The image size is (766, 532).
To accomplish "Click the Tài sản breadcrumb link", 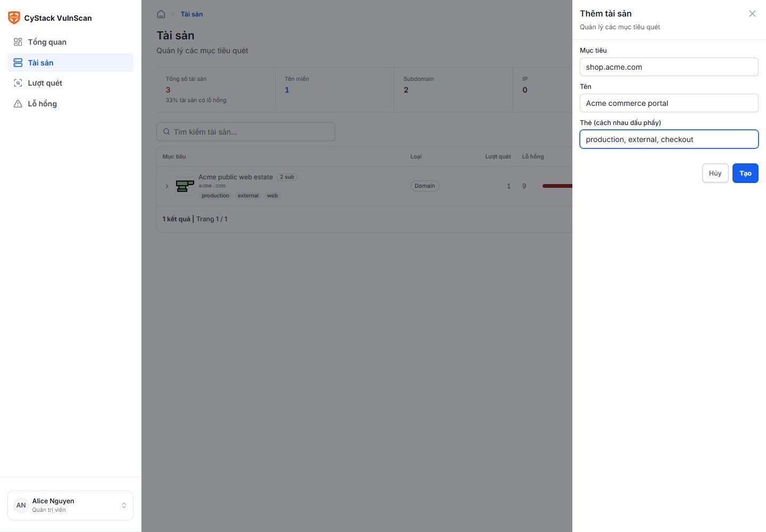I will coord(191,14).
